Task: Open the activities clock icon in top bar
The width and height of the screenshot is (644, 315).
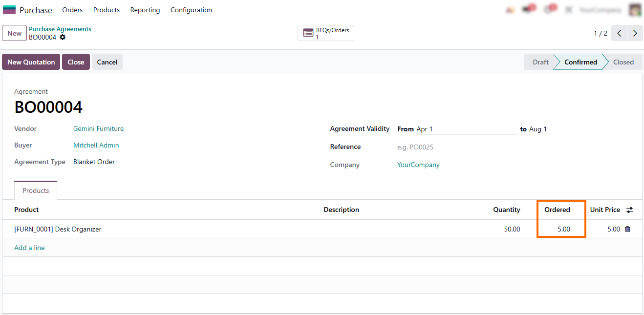Action: coord(548,10)
